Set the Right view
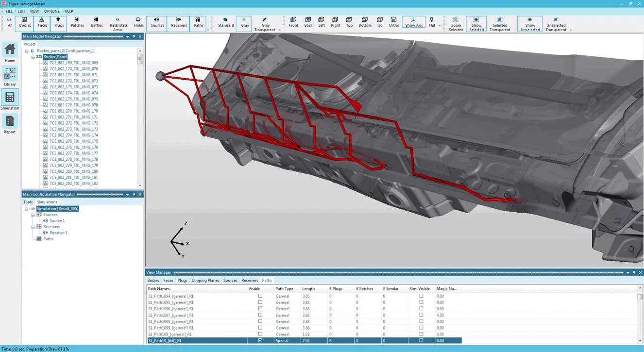Screen dimensions: 644x352 [336, 22]
